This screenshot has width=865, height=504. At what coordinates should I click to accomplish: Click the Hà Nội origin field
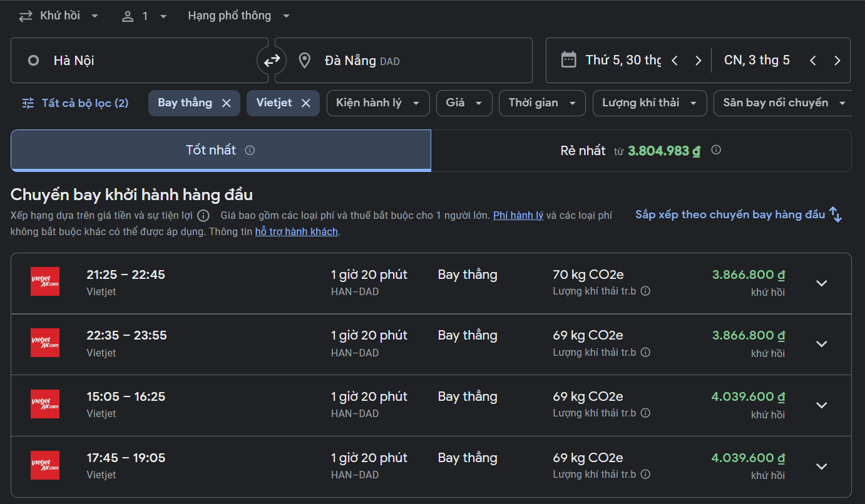138,61
